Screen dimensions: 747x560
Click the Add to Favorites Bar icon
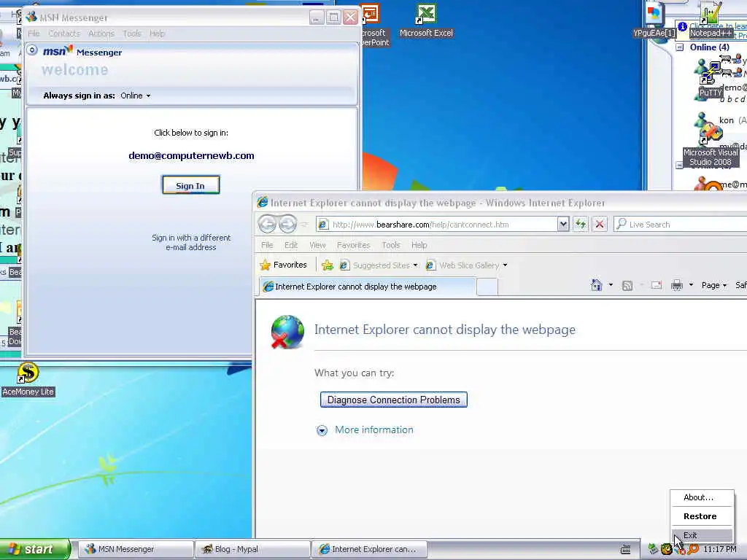pyautogui.click(x=328, y=265)
